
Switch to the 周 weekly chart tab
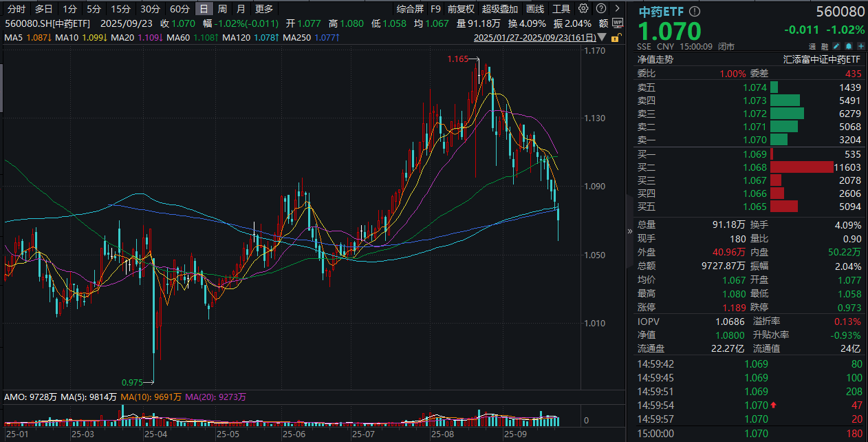[222, 9]
